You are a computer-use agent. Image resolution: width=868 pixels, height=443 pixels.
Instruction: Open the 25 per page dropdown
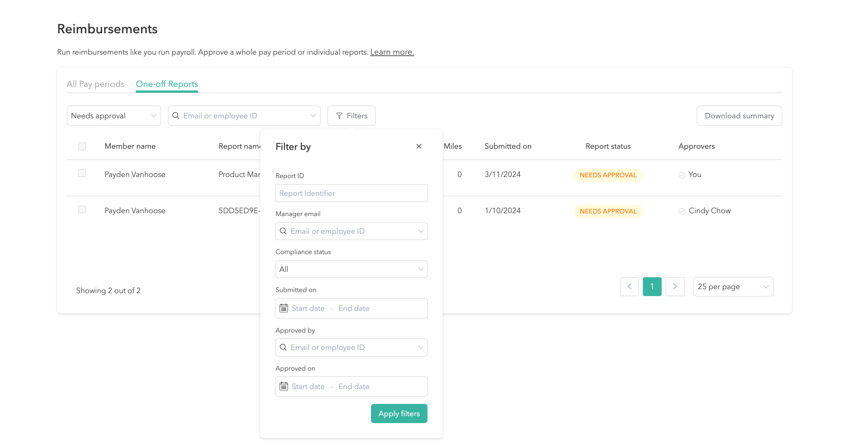click(x=733, y=287)
